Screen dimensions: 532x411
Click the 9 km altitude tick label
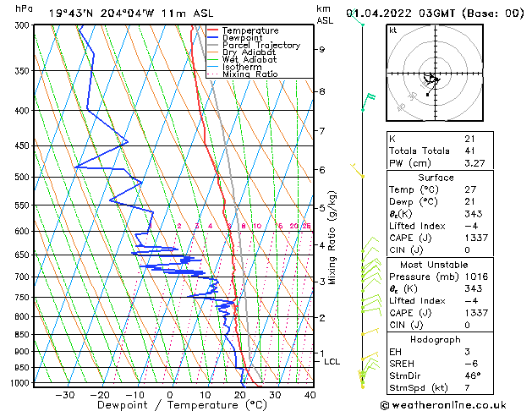321,50
